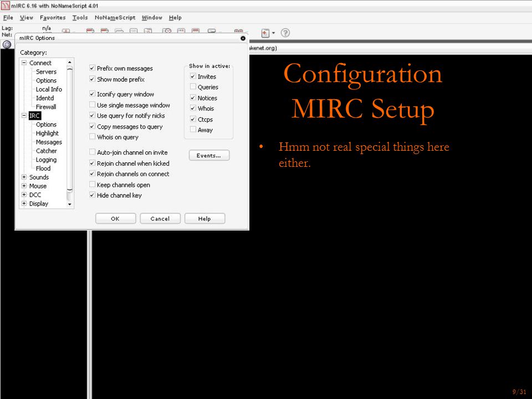Confirm settings with OK button

(115, 218)
